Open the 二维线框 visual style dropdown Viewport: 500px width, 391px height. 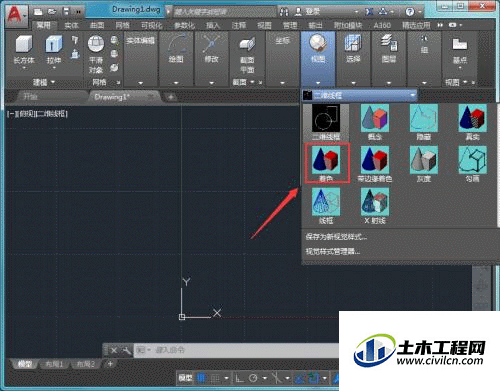click(359, 95)
